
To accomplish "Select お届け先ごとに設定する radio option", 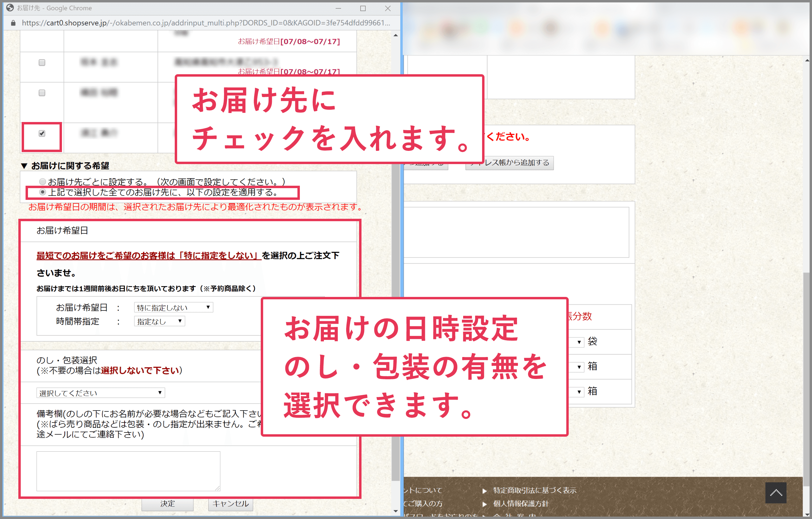I will pyautogui.click(x=42, y=182).
